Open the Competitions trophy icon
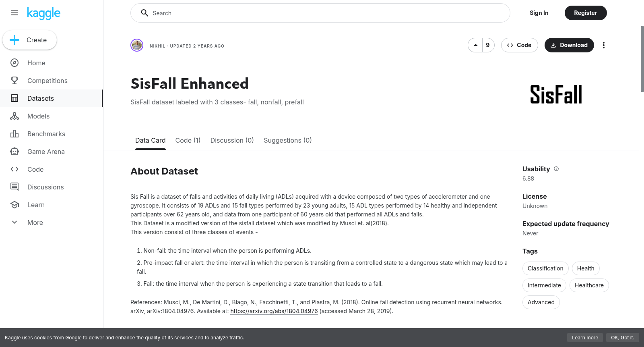The height and width of the screenshot is (347, 644). (14, 81)
